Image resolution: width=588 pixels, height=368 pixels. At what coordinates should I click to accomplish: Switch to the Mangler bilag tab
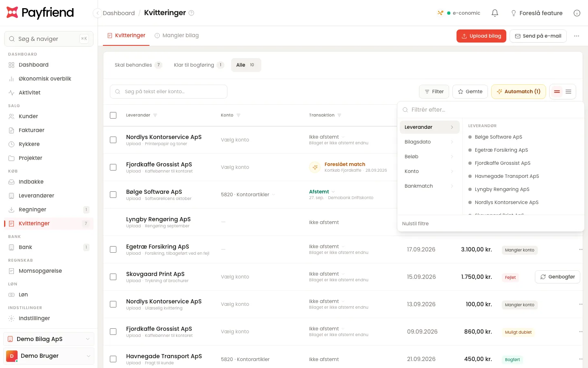point(176,36)
